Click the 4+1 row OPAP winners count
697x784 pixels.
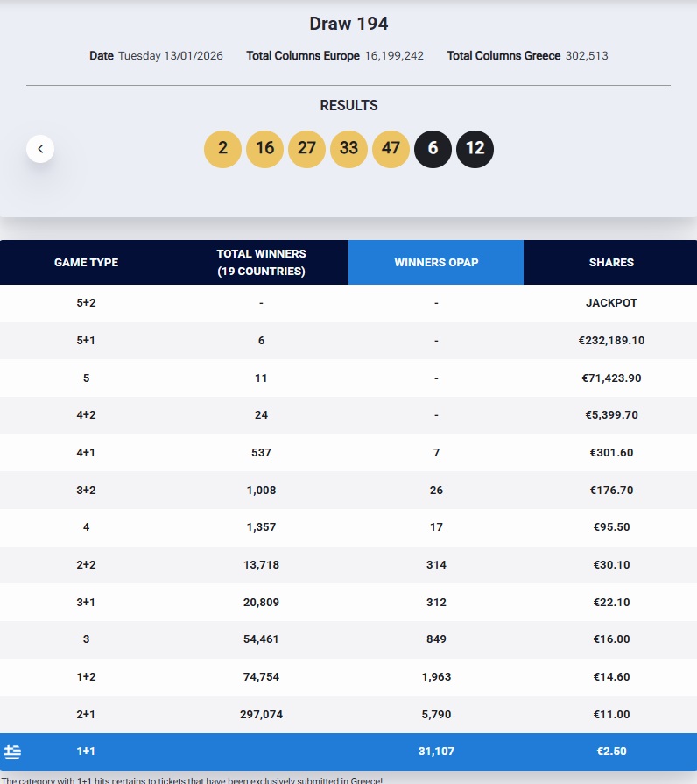tap(436, 453)
